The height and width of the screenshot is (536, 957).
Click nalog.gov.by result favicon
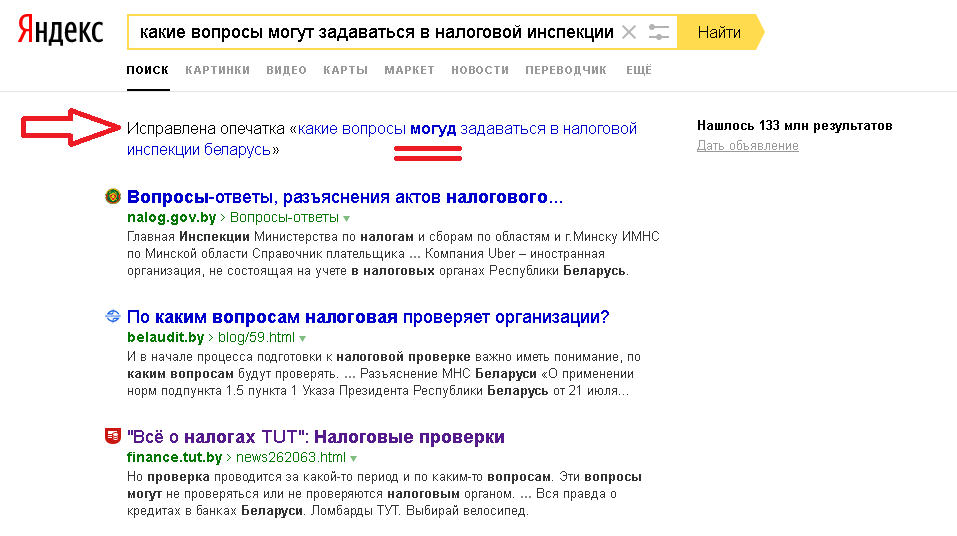click(113, 197)
